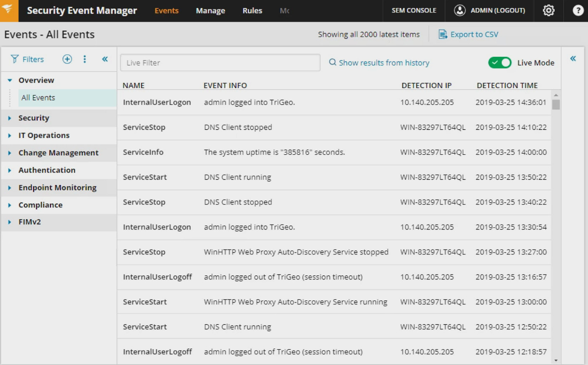
Task: Focus the Live Filter input field
Action: point(220,63)
